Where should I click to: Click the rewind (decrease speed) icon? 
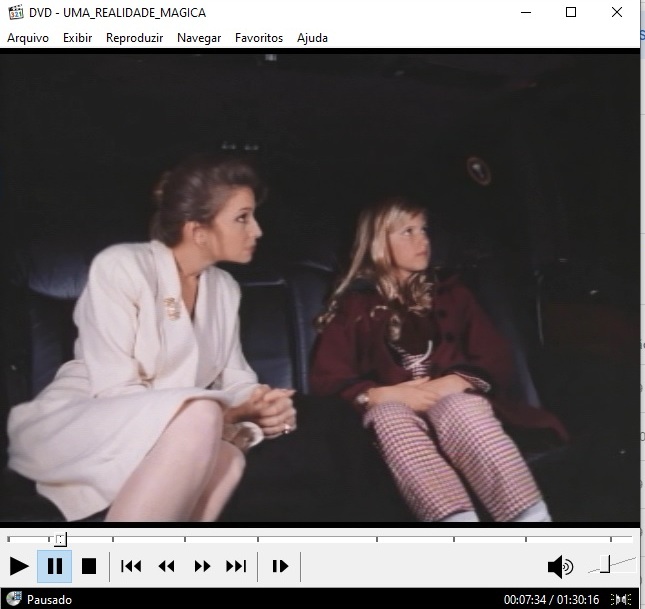[166, 566]
